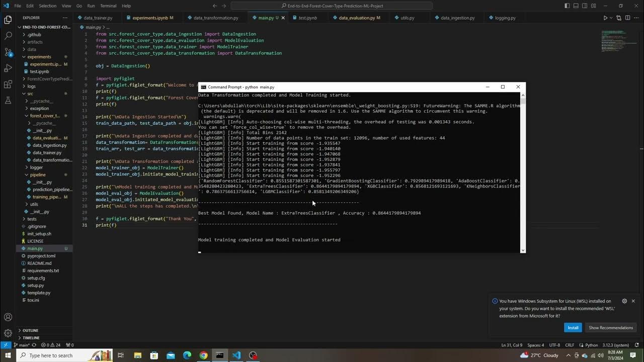644x362 pixels.
Task: Expand the logs folder
Action: 31,86
